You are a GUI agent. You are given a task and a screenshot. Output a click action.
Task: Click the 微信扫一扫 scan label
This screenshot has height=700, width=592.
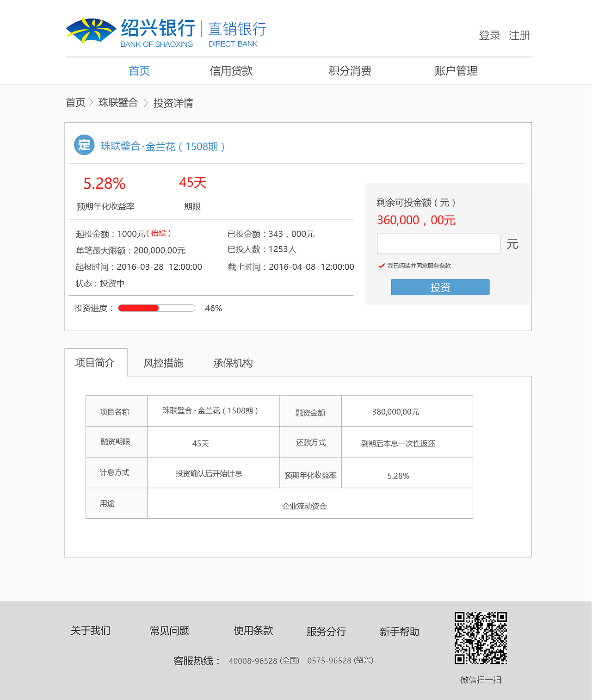click(481, 680)
